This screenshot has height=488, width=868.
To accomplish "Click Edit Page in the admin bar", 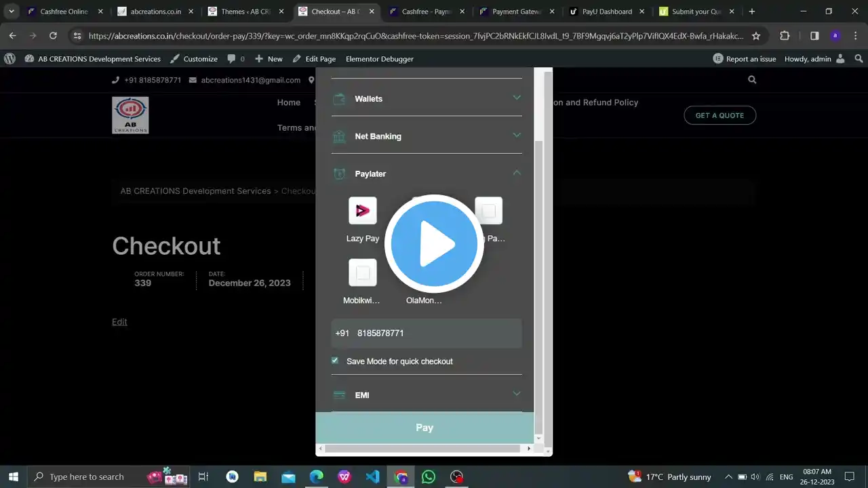I will click(314, 59).
